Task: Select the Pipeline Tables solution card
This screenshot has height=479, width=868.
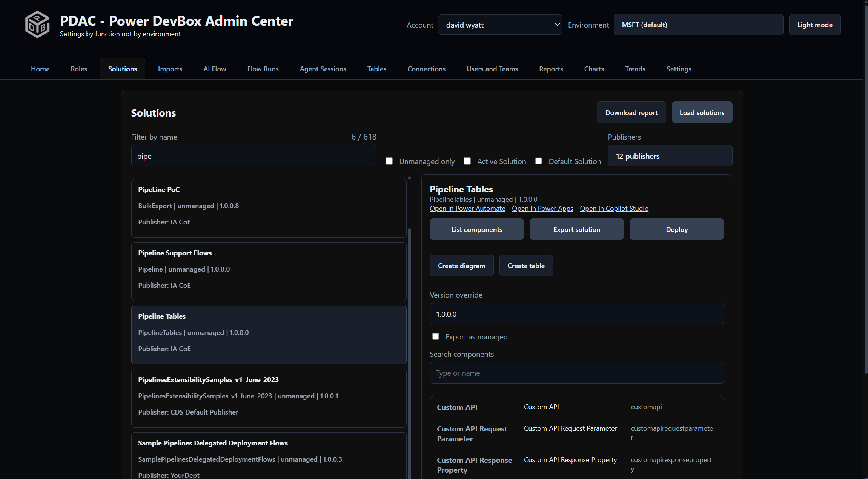Action: click(x=269, y=335)
